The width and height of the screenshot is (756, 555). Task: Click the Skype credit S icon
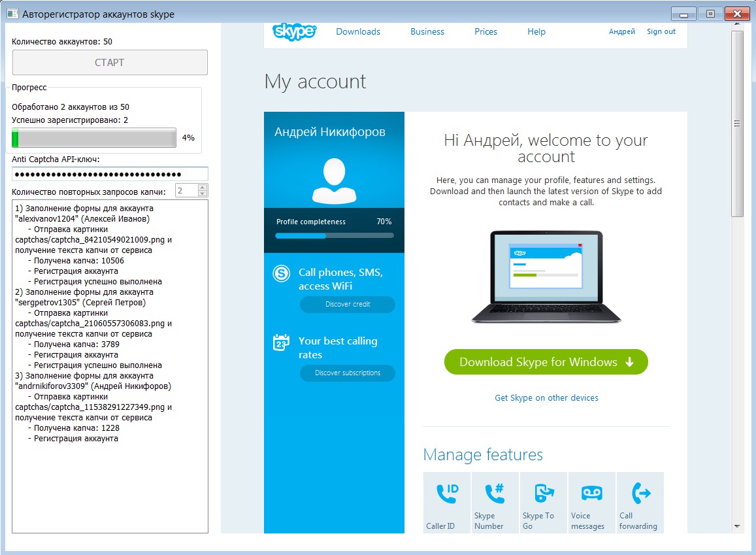point(281,273)
